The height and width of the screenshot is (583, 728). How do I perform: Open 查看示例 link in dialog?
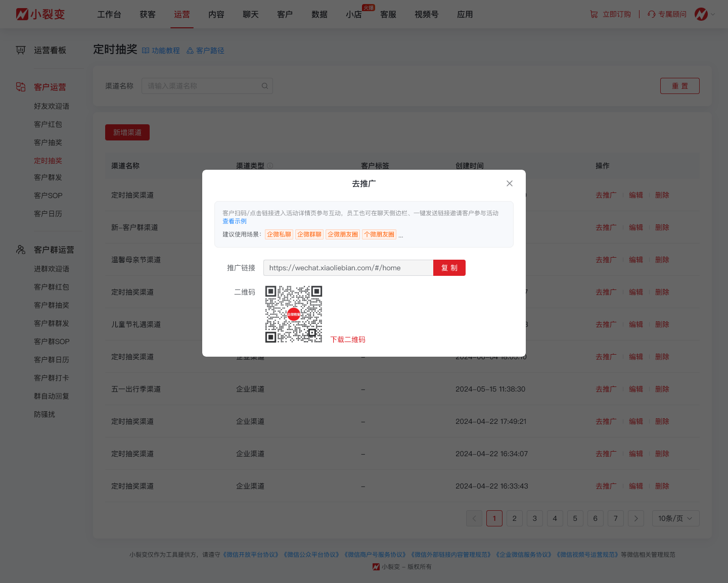(235, 221)
